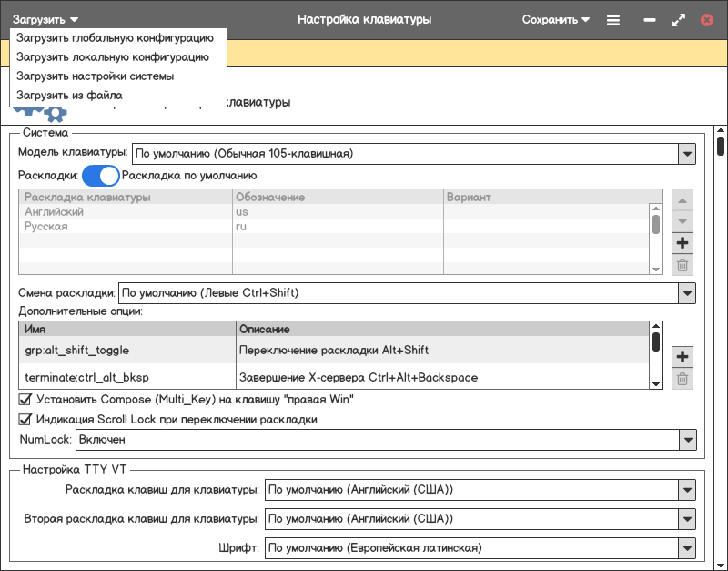728x571 pixels.
Task: Choose 'Загрузить из файла' menu entry
Action: click(69, 95)
